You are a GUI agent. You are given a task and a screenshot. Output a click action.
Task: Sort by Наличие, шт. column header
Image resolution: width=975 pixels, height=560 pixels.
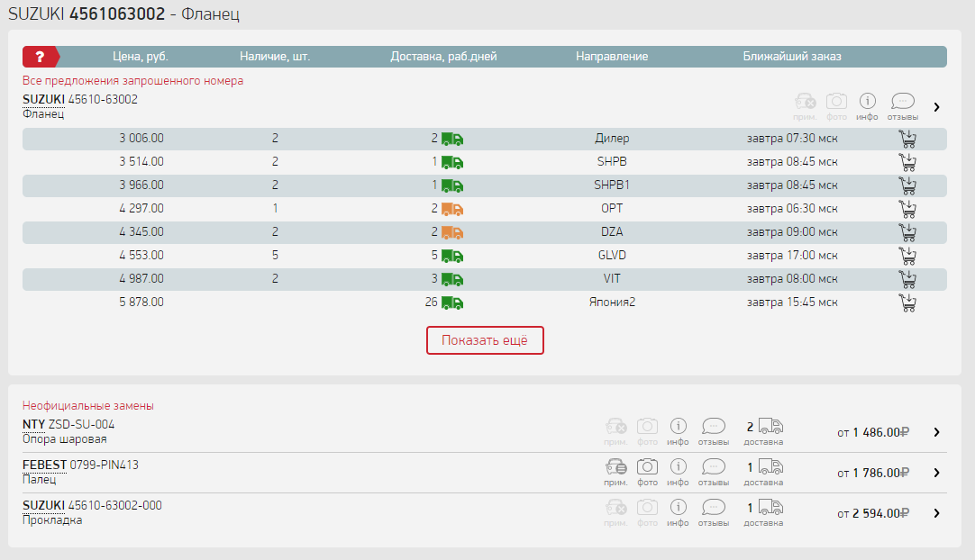click(275, 57)
